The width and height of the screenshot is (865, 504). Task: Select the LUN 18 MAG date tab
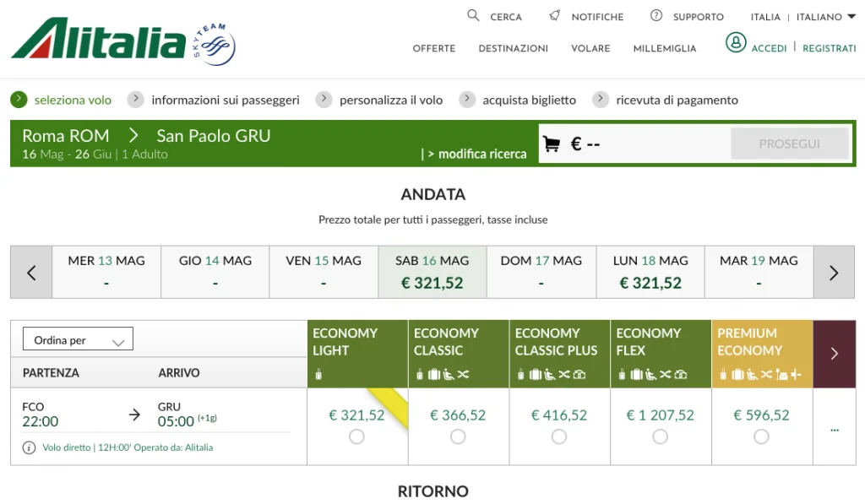tap(650, 272)
